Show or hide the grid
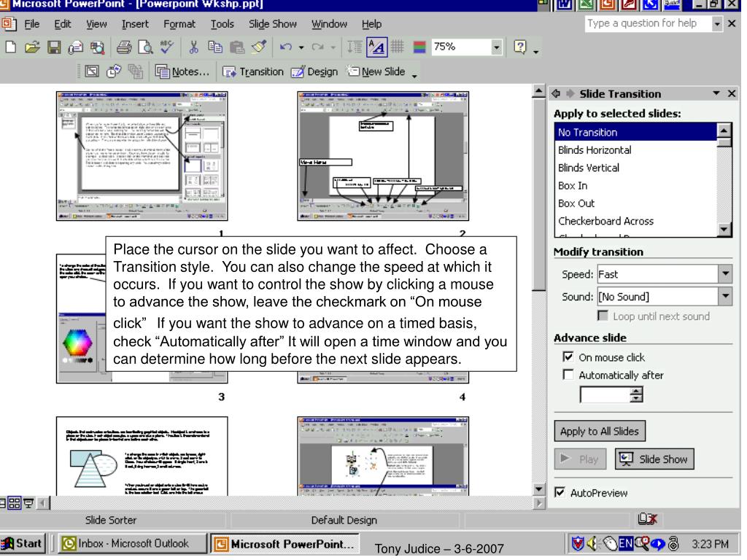 coord(398,47)
